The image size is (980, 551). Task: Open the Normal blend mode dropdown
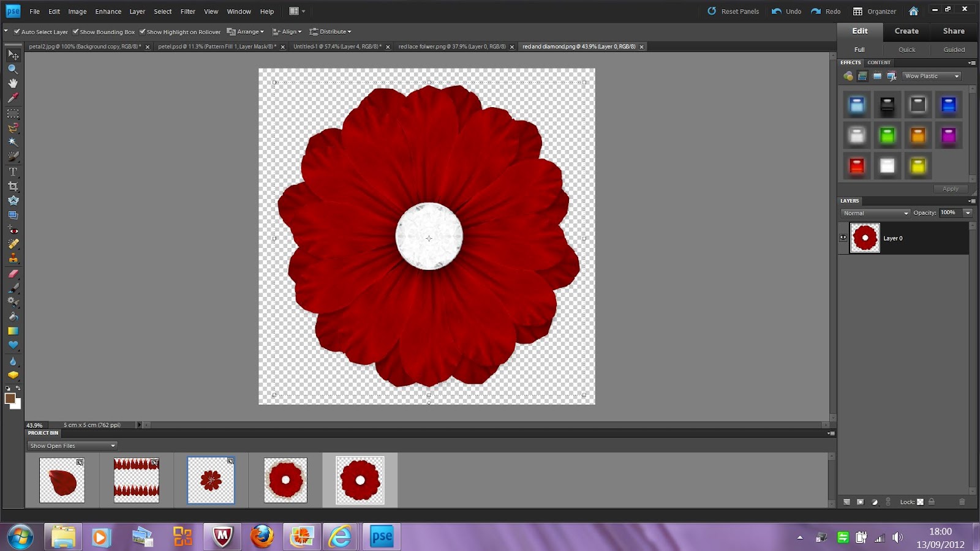pyautogui.click(x=875, y=213)
